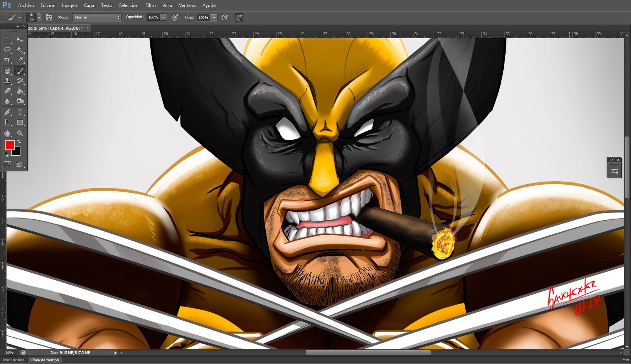
Task: Select the Crop tool
Action: (7, 60)
